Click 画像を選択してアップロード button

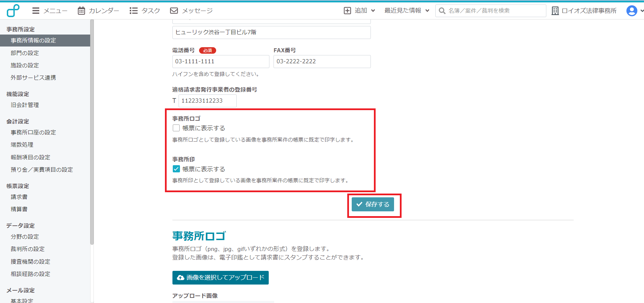click(x=221, y=278)
